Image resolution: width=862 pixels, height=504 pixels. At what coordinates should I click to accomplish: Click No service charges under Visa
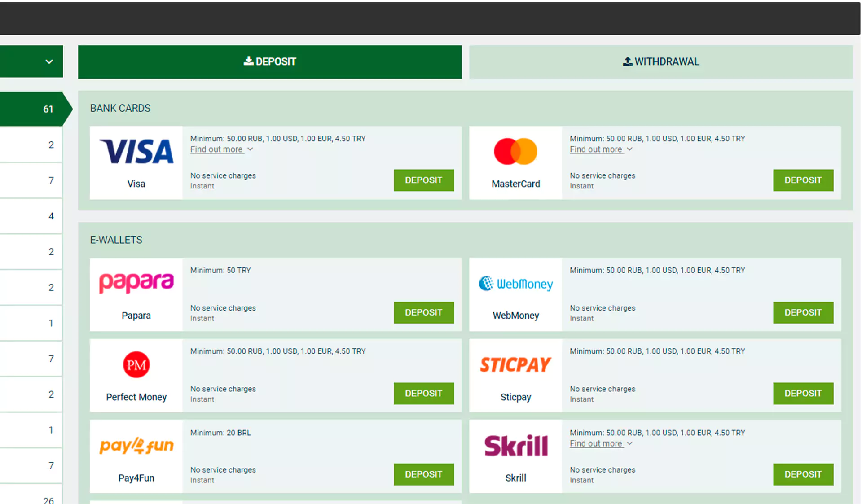tap(223, 175)
